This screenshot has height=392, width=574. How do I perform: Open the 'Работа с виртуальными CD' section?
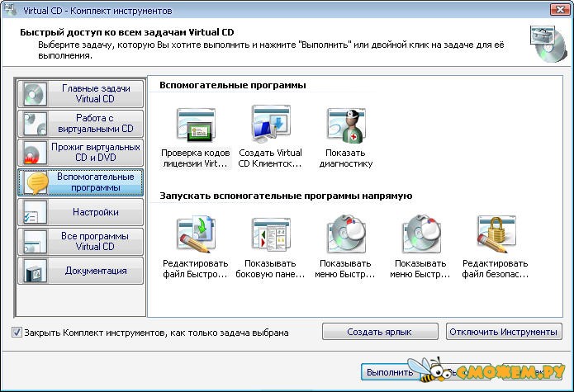click(81, 123)
